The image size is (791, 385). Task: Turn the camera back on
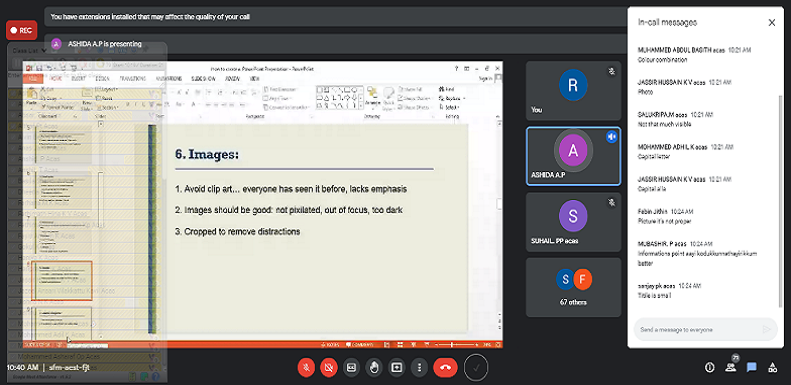click(328, 367)
